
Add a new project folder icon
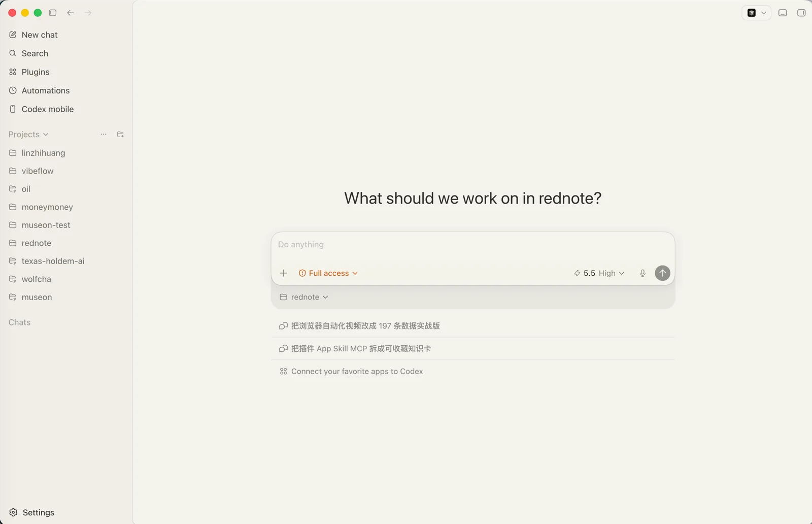(x=120, y=135)
